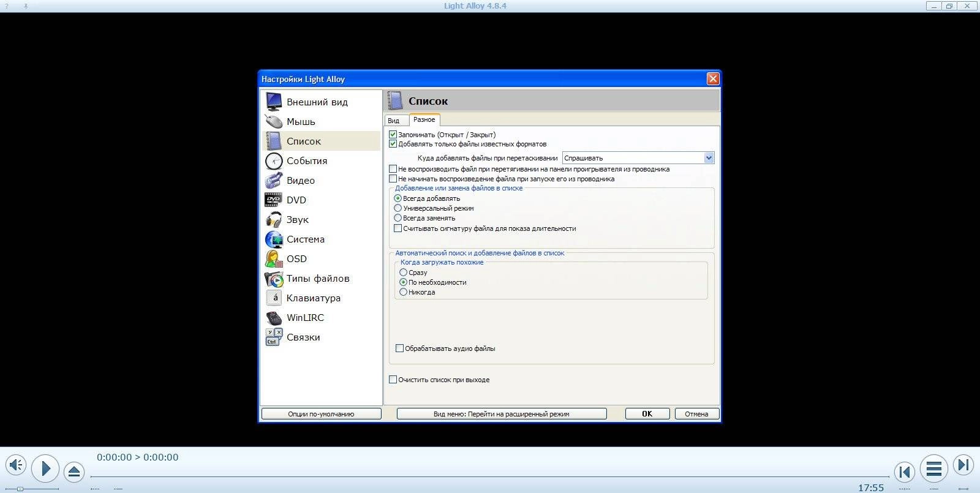Select the Всегда добавлять radio option
This screenshot has height=493, width=980.
(398, 198)
